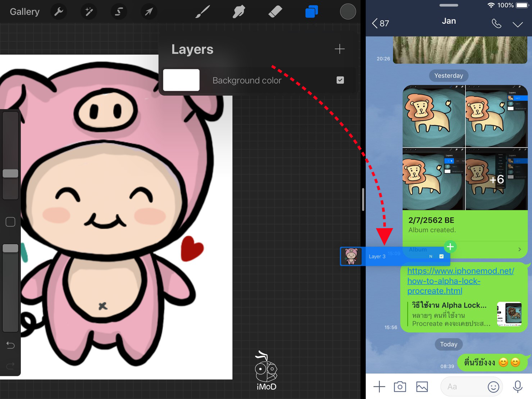The image size is (532, 399).
Task: Add a new layer with plus button
Action: click(x=339, y=49)
